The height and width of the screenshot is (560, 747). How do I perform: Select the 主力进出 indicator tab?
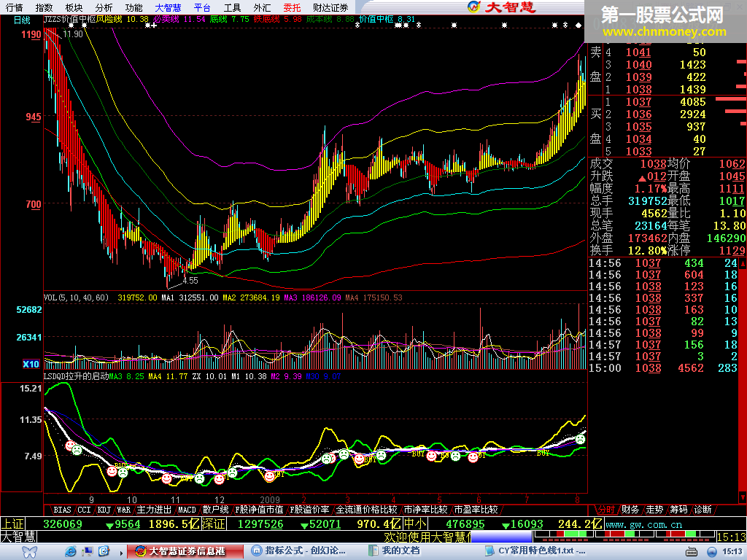point(154,510)
